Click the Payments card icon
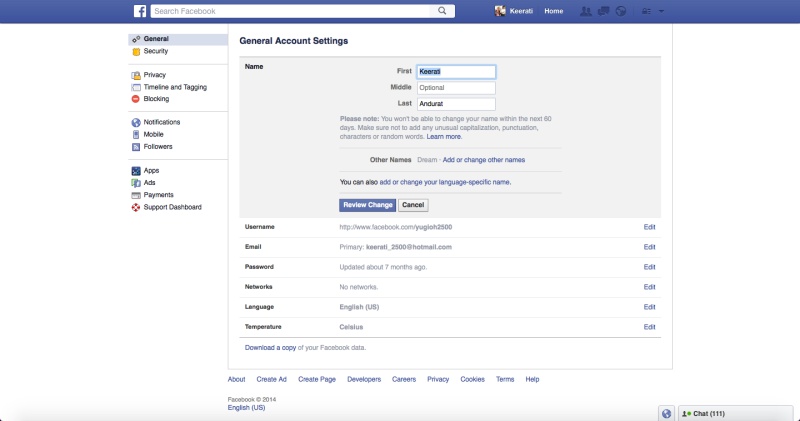The image size is (800, 421). point(136,195)
